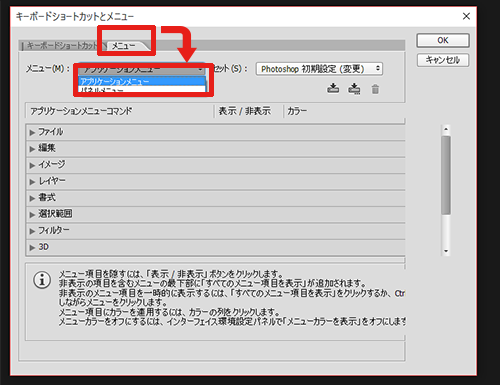
Task: Click the vertical scrollbar thumb
Action: [x=446, y=175]
